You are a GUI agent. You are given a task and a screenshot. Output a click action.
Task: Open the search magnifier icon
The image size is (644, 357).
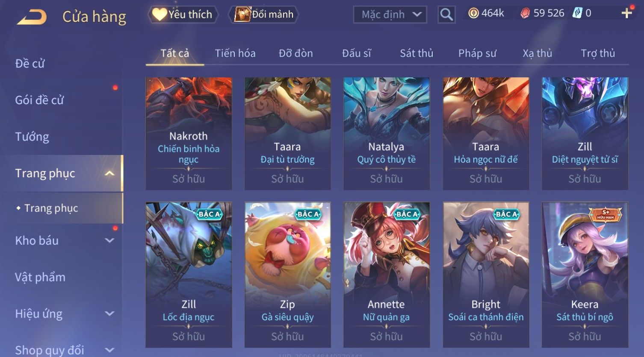(446, 15)
